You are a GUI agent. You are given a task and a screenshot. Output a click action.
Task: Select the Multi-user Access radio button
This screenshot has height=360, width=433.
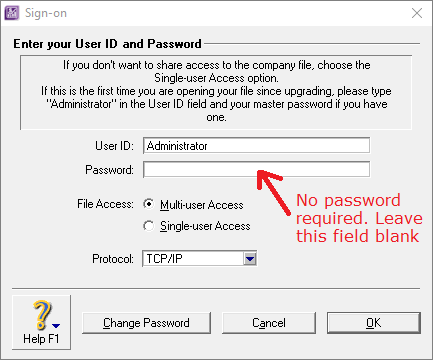pyautogui.click(x=149, y=204)
